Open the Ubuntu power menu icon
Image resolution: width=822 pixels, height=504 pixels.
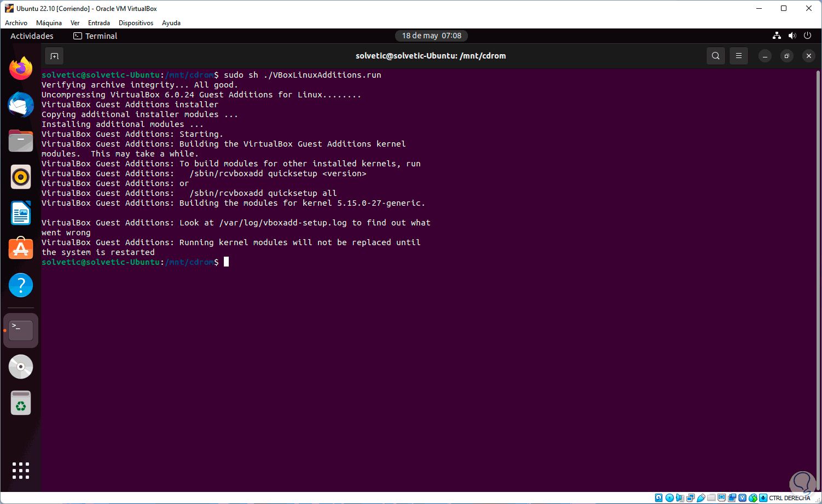[807, 36]
